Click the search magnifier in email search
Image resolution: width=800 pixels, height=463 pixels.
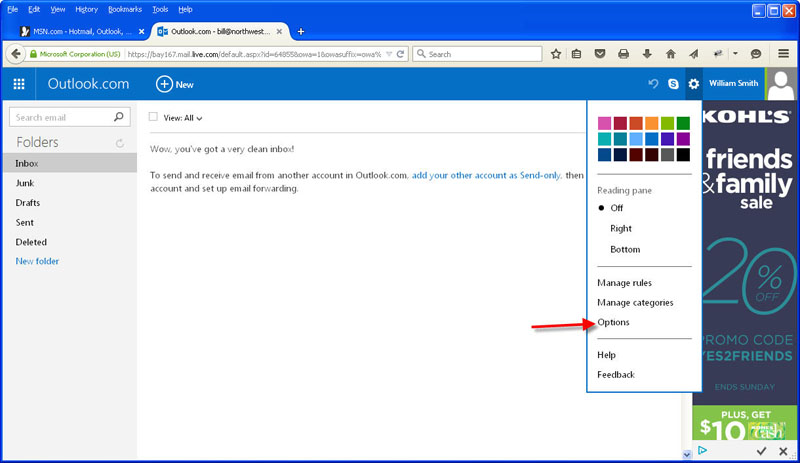click(119, 117)
